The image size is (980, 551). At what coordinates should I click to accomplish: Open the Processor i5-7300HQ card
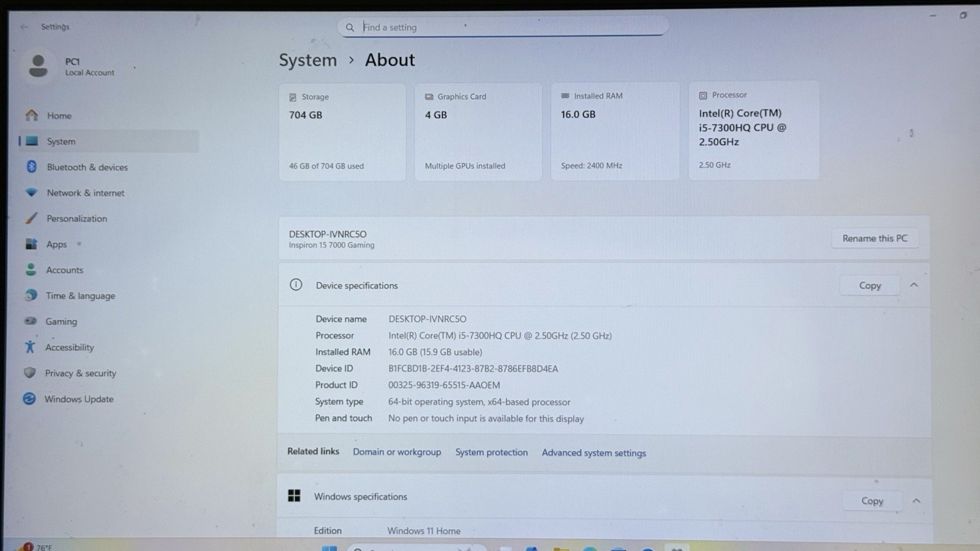754,130
